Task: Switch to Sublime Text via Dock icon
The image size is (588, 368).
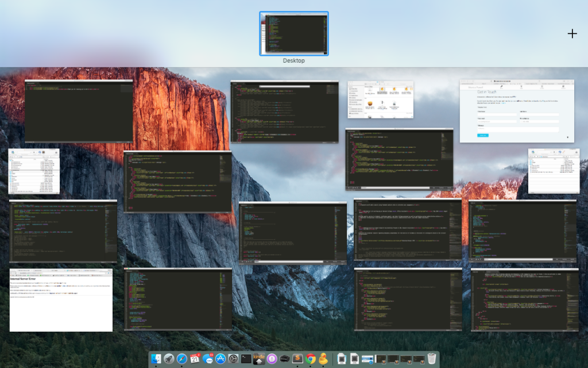Action: tap(297, 359)
